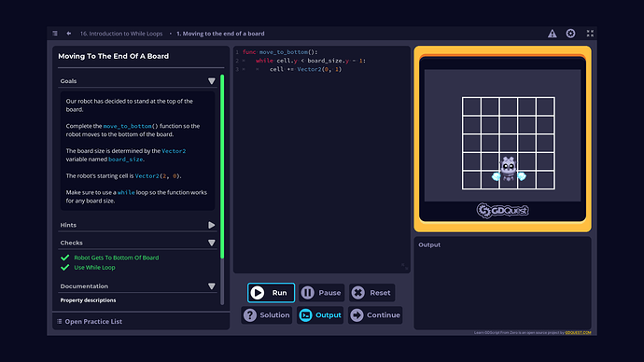The height and width of the screenshot is (362, 644).
Task: Click the board_size code term in Goals
Action: click(x=126, y=160)
